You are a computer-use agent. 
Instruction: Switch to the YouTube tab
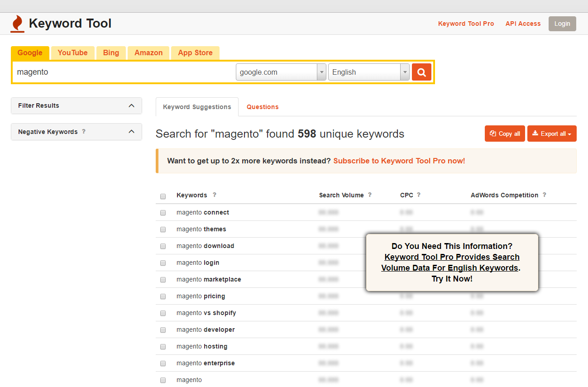[72, 53]
